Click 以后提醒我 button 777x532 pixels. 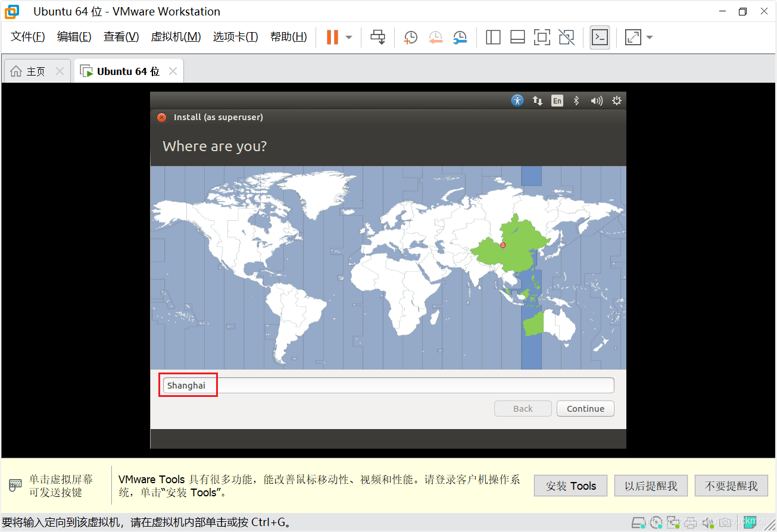[x=651, y=486]
